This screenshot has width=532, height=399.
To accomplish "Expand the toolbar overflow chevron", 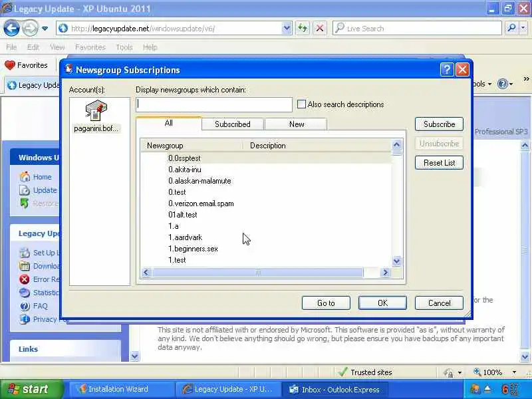I will [526, 79].
